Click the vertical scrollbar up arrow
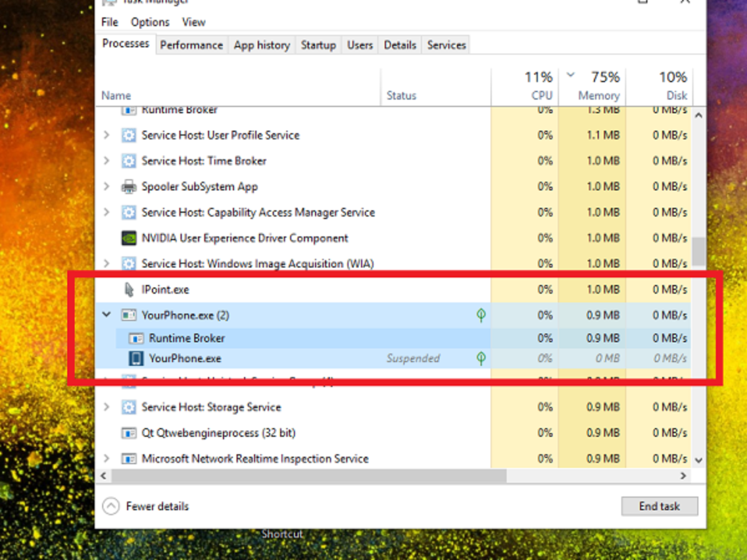 pyautogui.click(x=698, y=115)
